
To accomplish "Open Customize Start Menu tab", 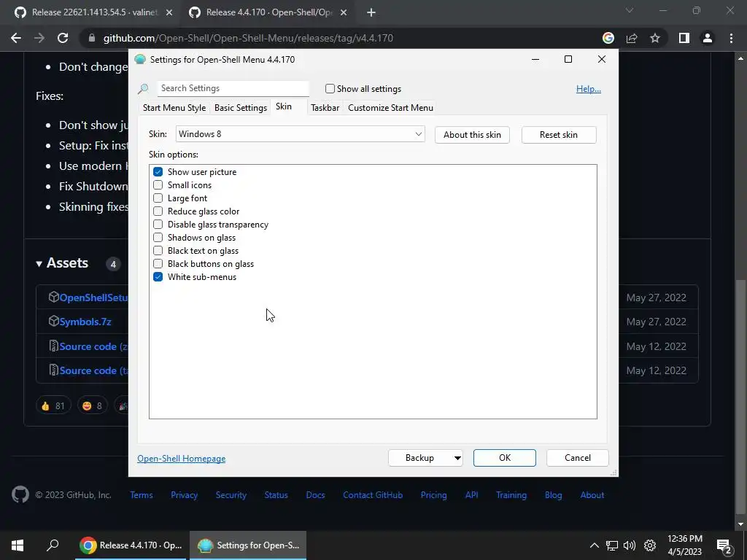I will (x=391, y=108).
